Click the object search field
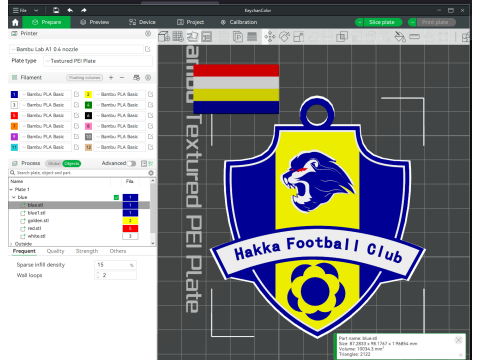The image size is (480, 360). coord(82,173)
